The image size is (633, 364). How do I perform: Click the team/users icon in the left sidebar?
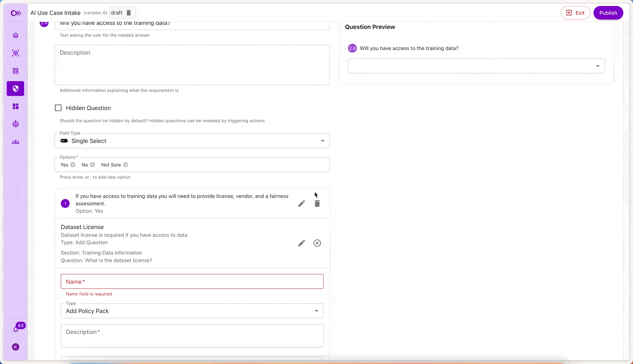tap(16, 142)
